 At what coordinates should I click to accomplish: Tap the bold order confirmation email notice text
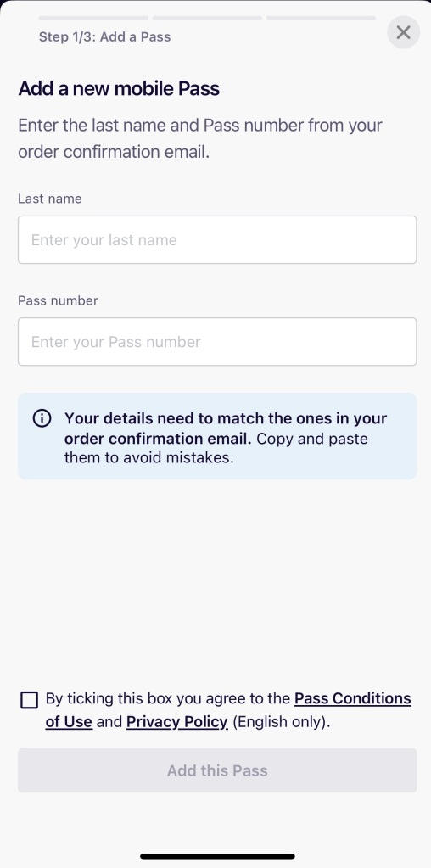point(226,428)
